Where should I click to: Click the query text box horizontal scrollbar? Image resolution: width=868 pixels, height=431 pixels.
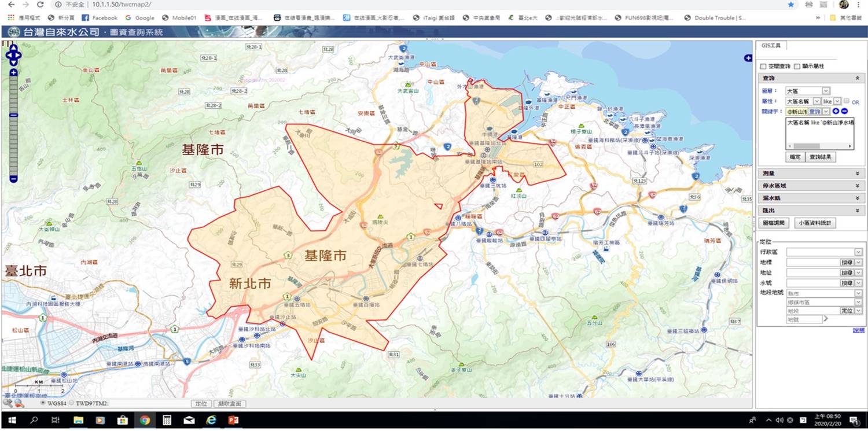click(x=819, y=146)
